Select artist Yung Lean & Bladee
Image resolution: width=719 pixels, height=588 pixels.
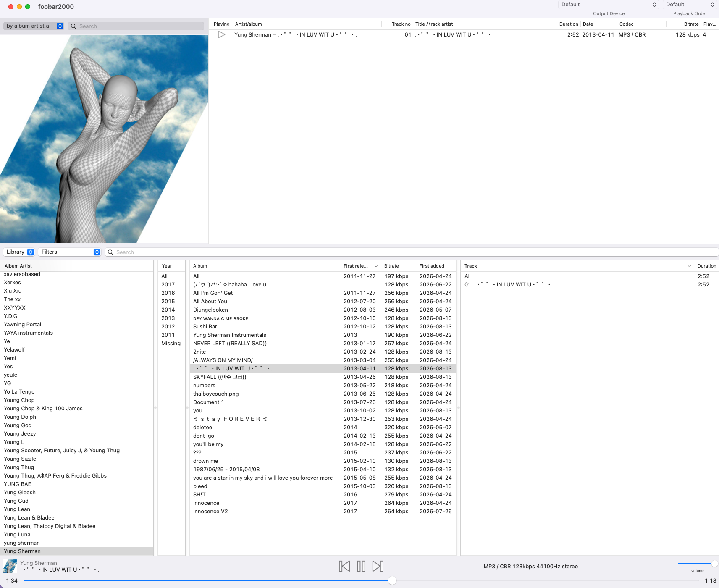(x=76, y=517)
